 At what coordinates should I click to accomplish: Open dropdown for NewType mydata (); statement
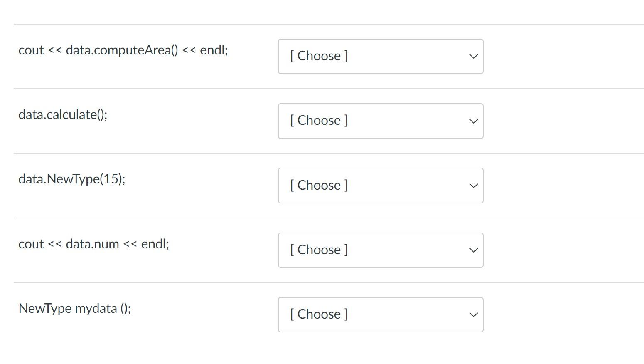pos(381,314)
